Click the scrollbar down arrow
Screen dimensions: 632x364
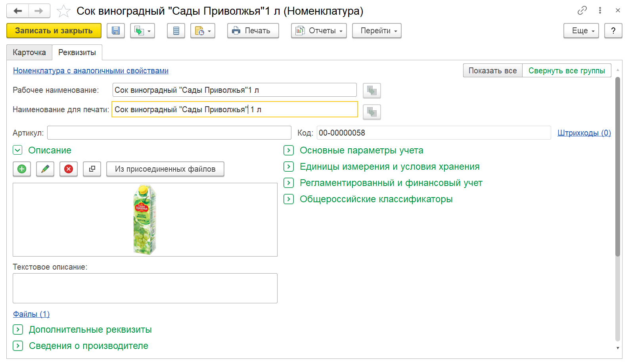coord(618,348)
